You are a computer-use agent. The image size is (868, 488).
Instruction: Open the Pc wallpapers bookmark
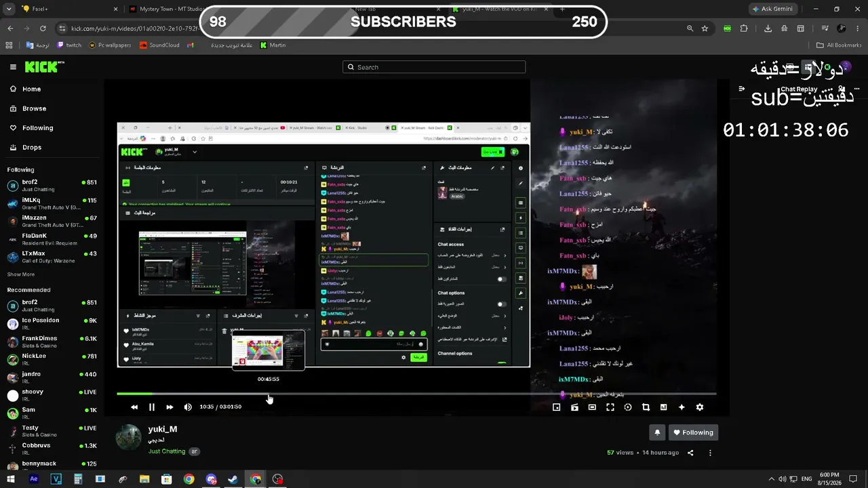click(110, 45)
